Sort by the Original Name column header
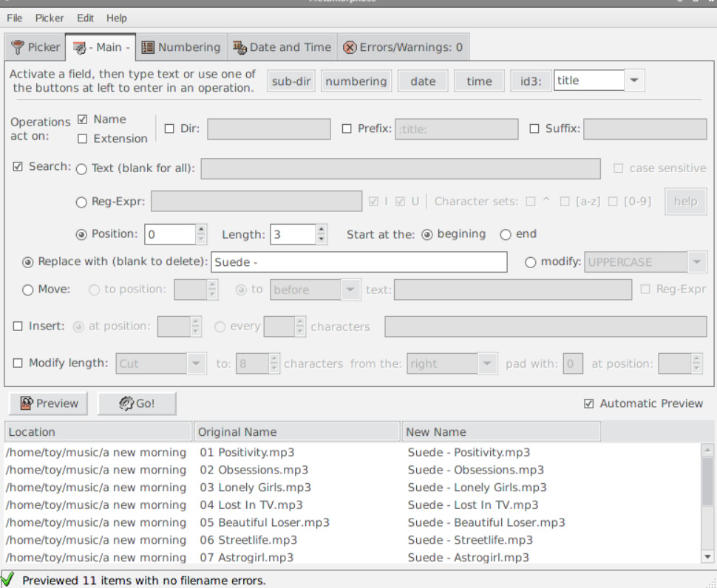The width and height of the screenshot is (717, 588). point(296,431)
